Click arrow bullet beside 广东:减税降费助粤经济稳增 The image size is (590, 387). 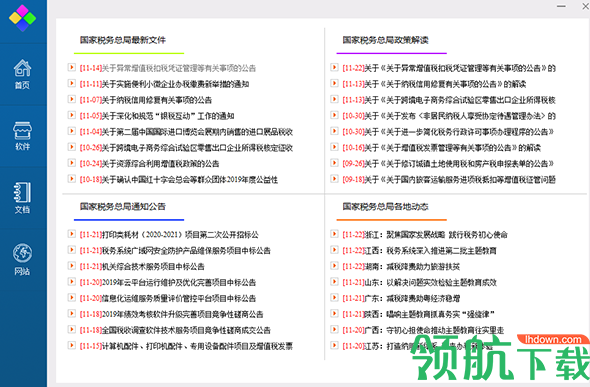point(334,297)
